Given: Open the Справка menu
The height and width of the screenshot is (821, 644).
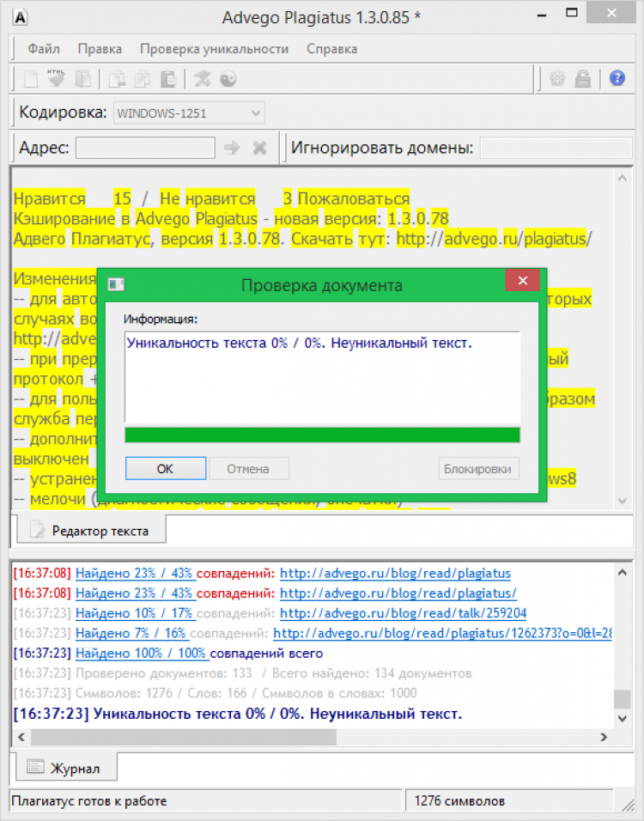Looking at the screenshot, I should click(332, 49).
